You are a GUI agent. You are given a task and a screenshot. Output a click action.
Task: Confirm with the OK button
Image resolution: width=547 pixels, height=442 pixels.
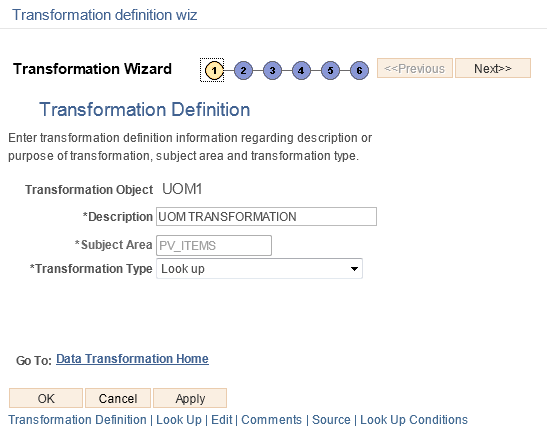click(46, 398)
